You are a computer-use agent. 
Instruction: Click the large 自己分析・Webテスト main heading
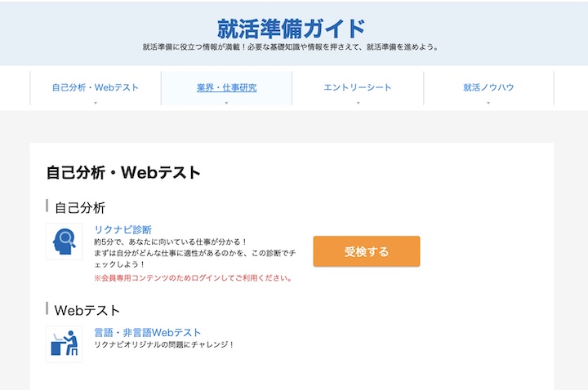tap(123, 173)
